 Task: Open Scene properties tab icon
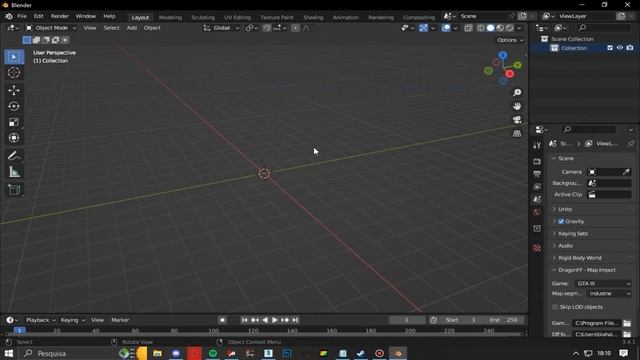[x=537, y=200]
